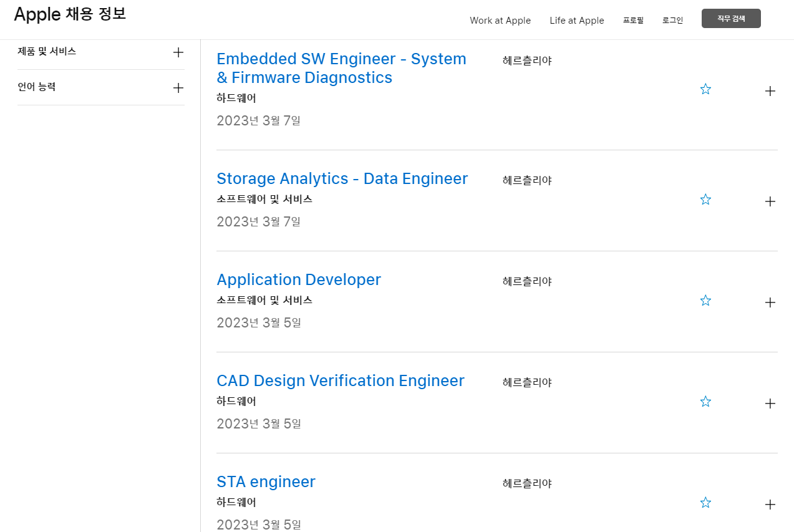Screen dimensions: 794x532
Task: Click 하드웨어 team under STA engineer
Action: 236,502
